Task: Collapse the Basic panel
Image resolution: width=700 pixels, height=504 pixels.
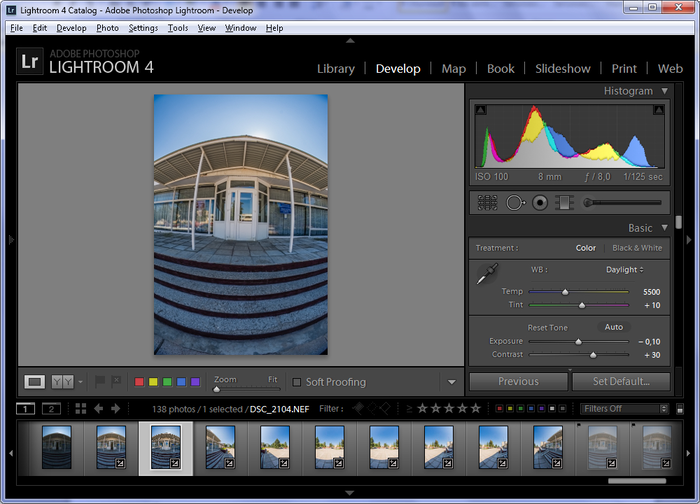Action: click(x=665, y=228)
